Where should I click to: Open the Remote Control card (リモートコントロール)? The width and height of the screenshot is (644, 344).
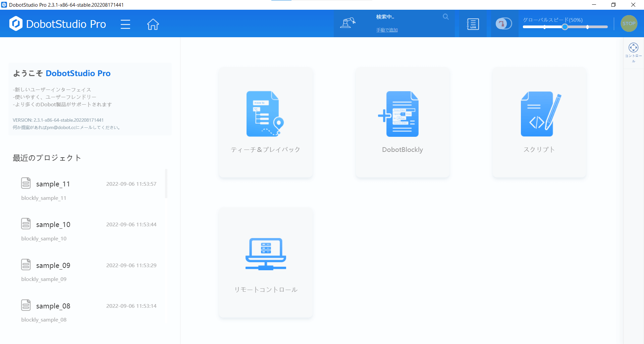tap(266, 263)
